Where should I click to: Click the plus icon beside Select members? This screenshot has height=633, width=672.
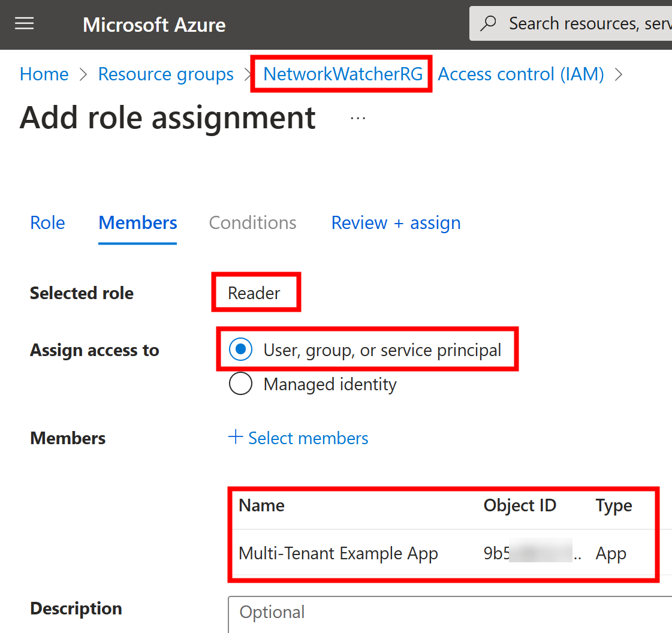[235, 437]
